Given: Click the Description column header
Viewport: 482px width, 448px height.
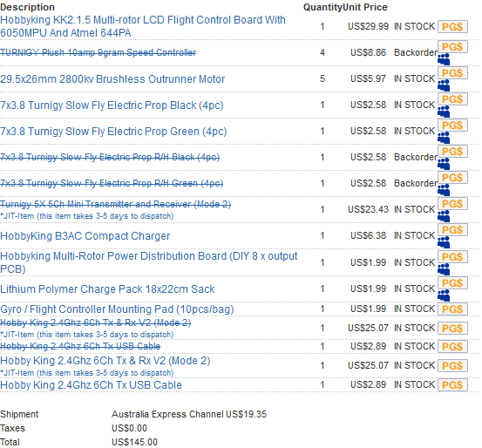Looking at the screenshot, I should coord(27,7).
